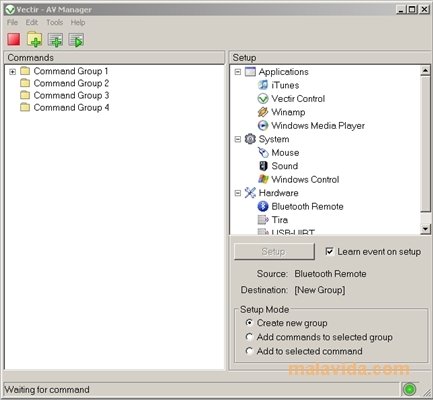Select the Tira text entry

[x=280, y=220]
